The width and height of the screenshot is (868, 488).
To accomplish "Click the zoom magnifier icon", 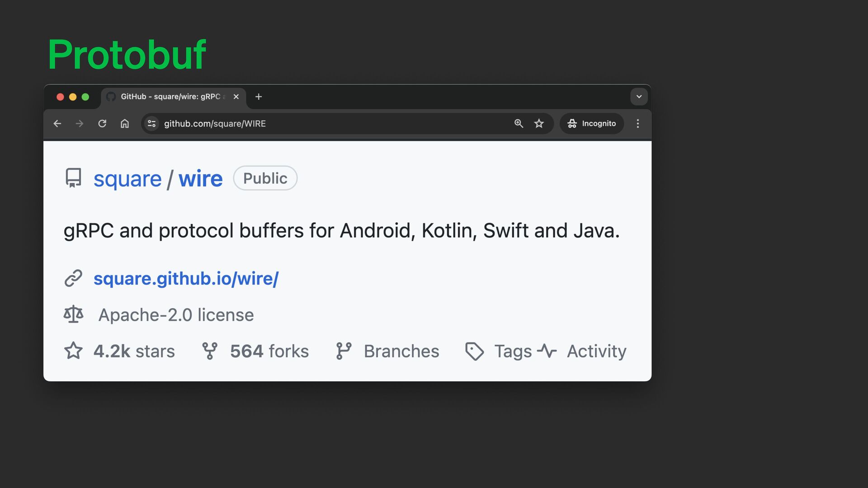I will pyautogui.click(x=519, y=123).
